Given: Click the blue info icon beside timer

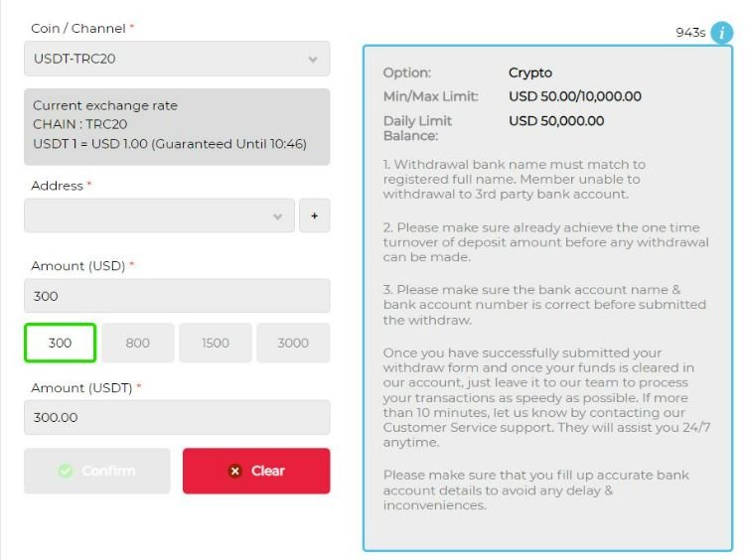Looking at the screenshot, I should pyautogui.click(x=722, y=33).
